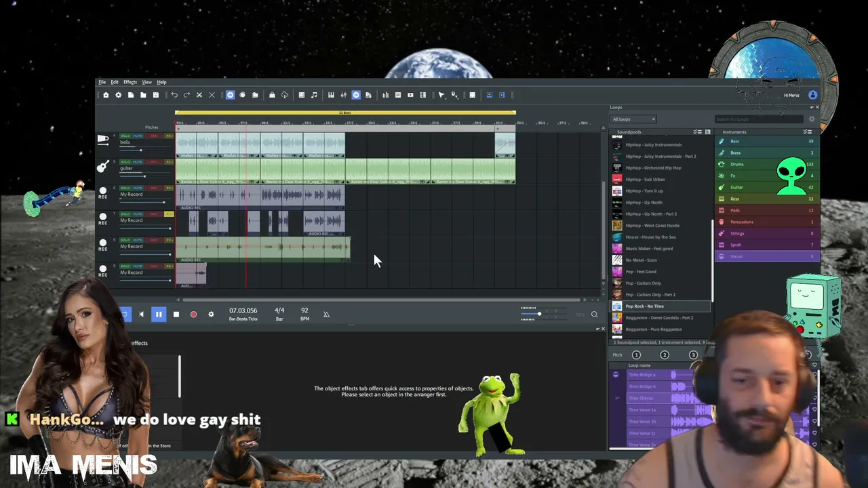
Task: Open Loops panel settings gear
Action: [x=812, y=119]
